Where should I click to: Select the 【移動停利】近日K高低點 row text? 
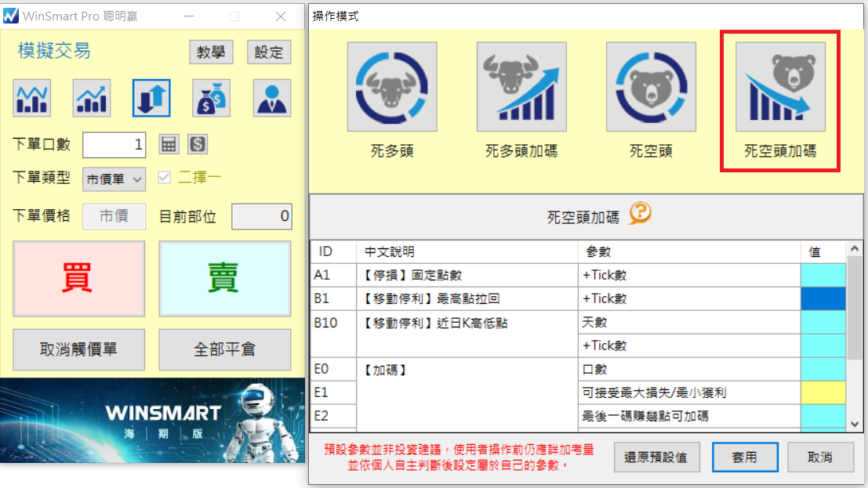[434, 323]
